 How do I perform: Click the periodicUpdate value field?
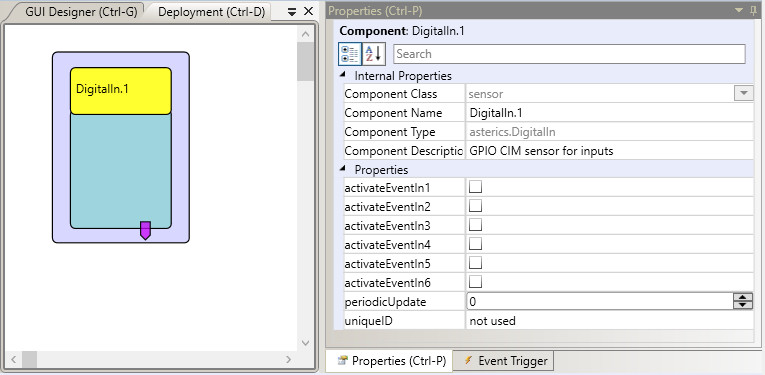tap(600, 302)
